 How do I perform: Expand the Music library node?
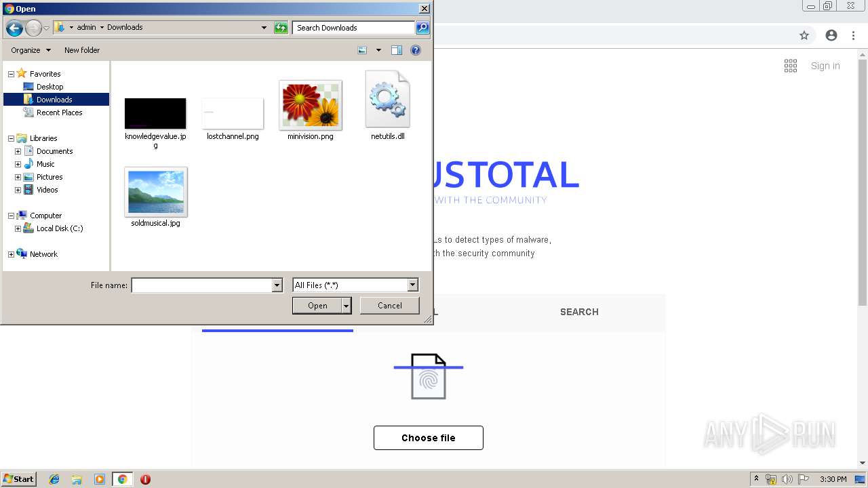[18, 164]
